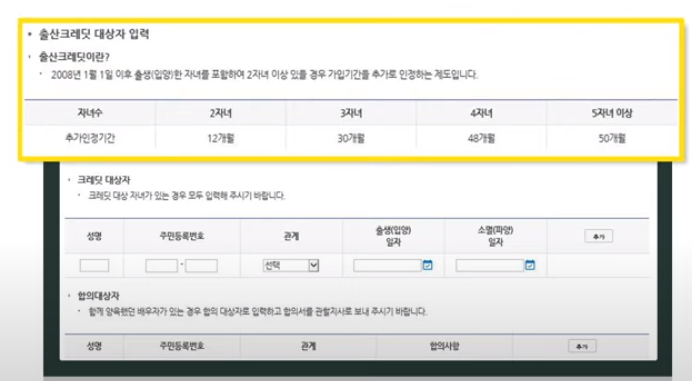Click the sentence starting 2008년 1월 1일 이후
The height and width of the screenshot is (381, 692).
pos(264,75)
